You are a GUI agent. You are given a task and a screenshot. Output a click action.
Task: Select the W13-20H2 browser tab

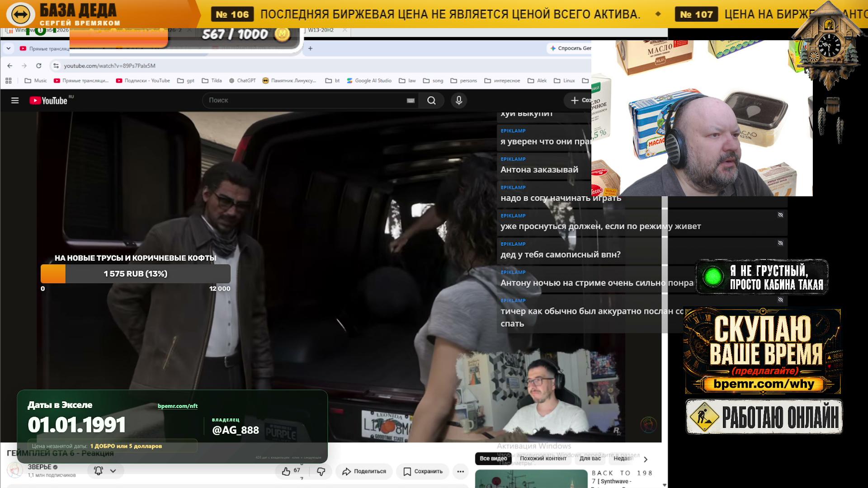[x=321, y=30]
